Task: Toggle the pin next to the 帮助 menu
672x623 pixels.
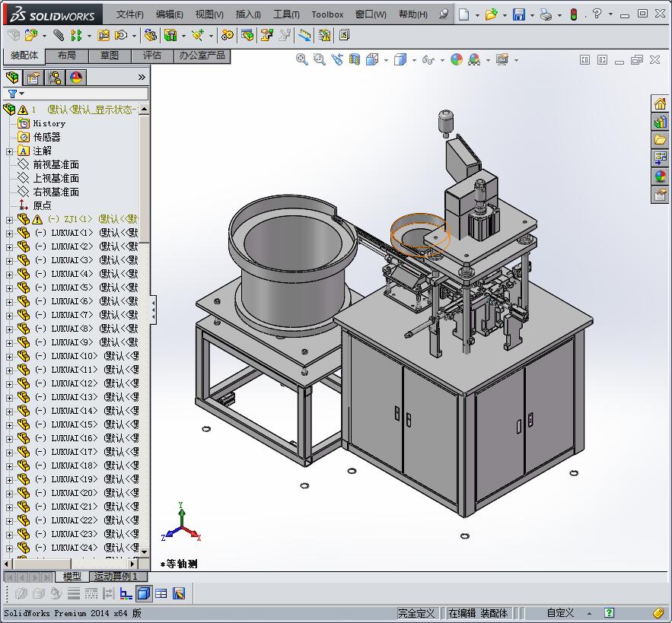Action: coord(444,14)
